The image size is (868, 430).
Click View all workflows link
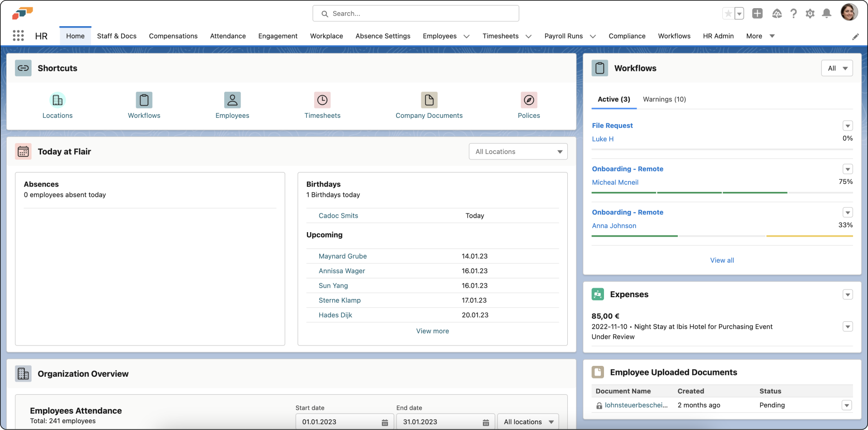pyautogui.click(x=722, y=260)
